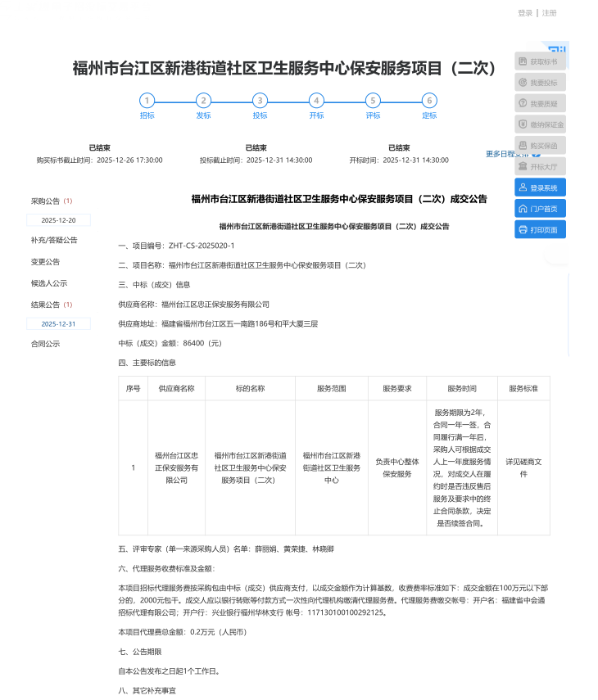Click the 开标大厅 building icon

[523, 166]
